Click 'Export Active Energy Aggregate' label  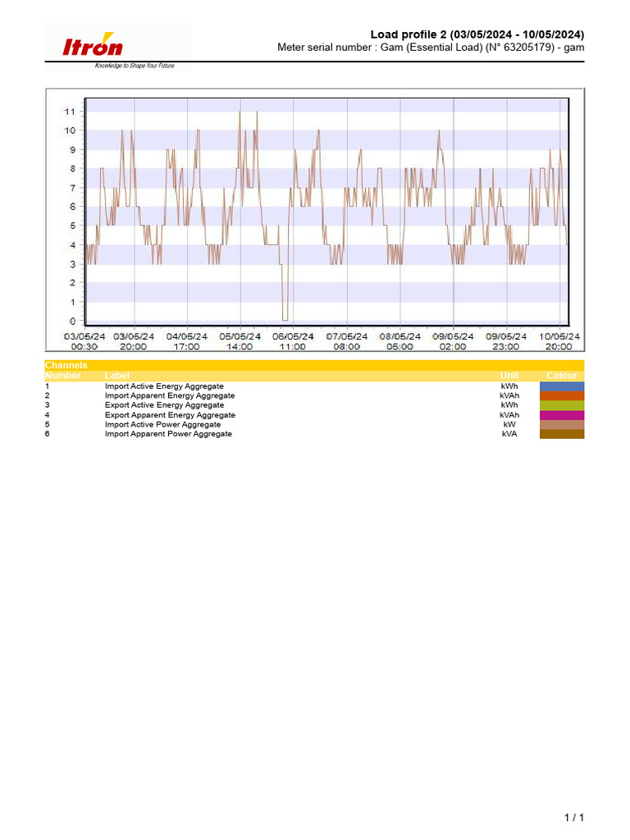pyautogui.click(x=164, y=405)
